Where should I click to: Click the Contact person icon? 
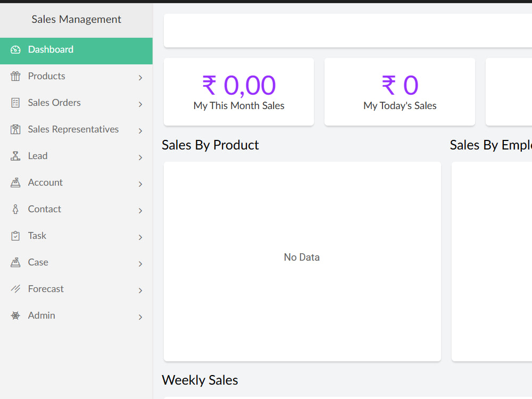tap(15, 209)
